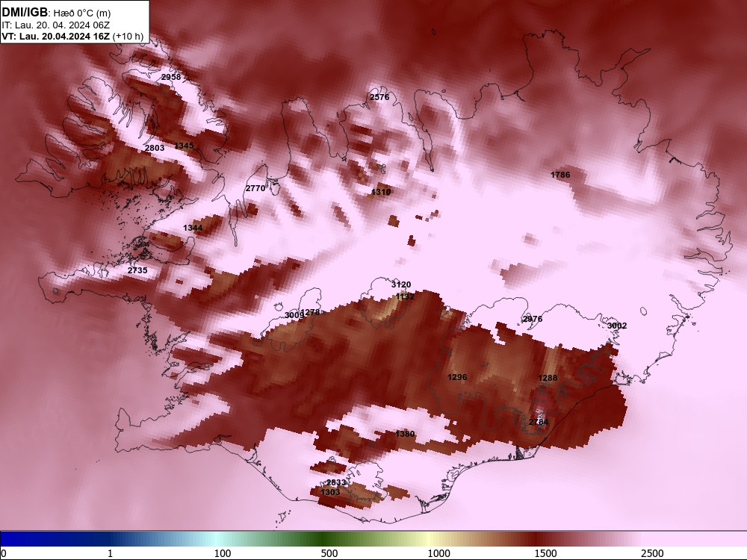Click the 500 tick on color scale
This screenshot has height=560, width=747.
pyautogui.click(x=329, y=553)
